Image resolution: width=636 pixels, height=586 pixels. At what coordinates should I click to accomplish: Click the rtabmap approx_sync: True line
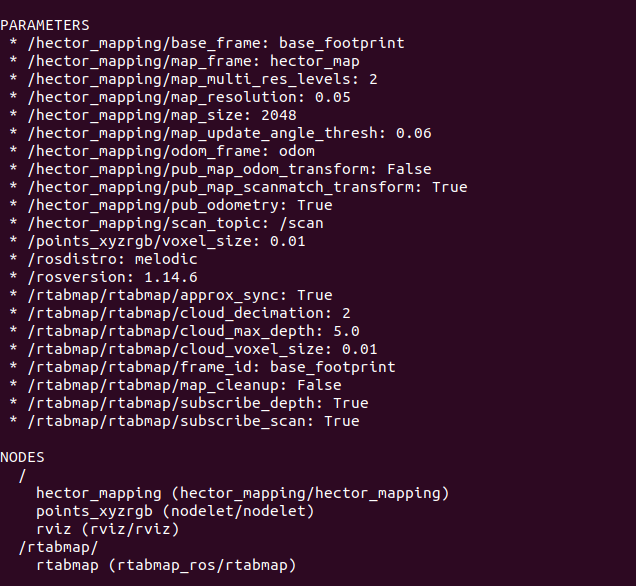pos(180,295)
